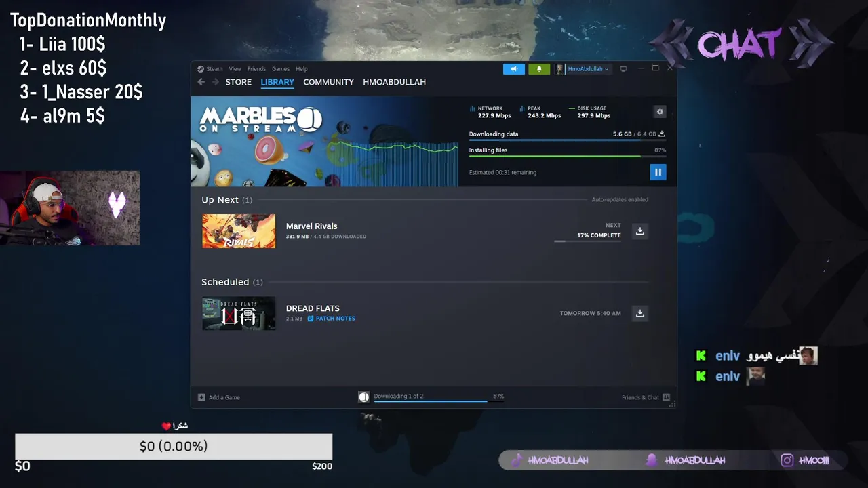
Task: Switch to the LIBRARY tab
Action: point(277,82)
